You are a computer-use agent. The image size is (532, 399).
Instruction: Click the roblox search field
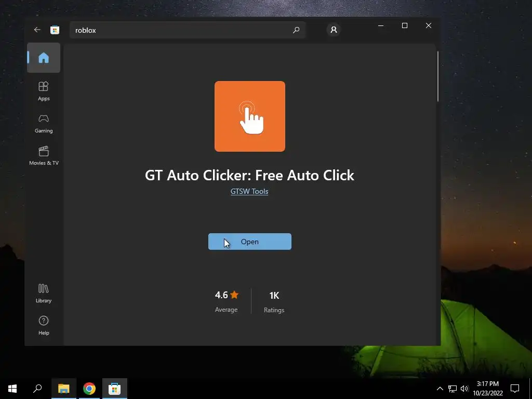pos(187,30)
